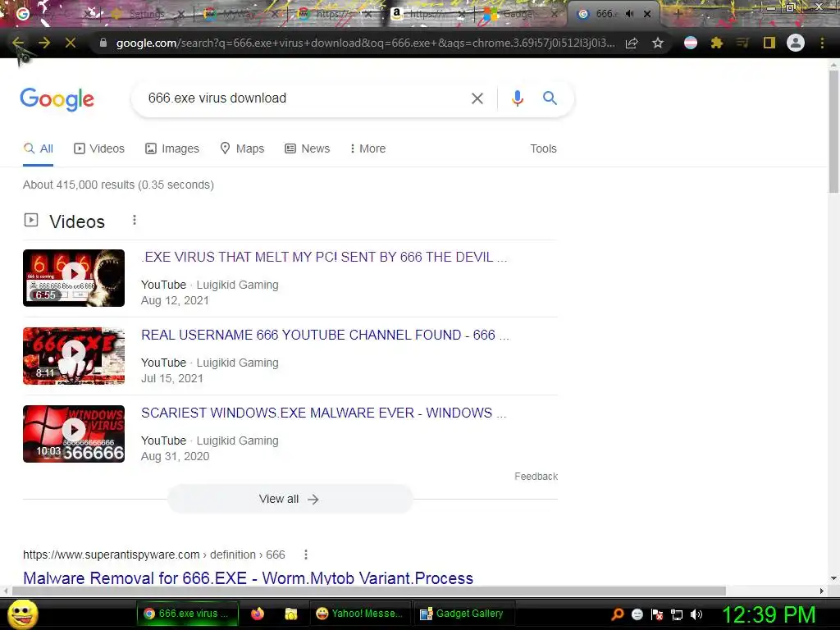
Task: Open the network tray icon
Action: [x=677, y=614]
